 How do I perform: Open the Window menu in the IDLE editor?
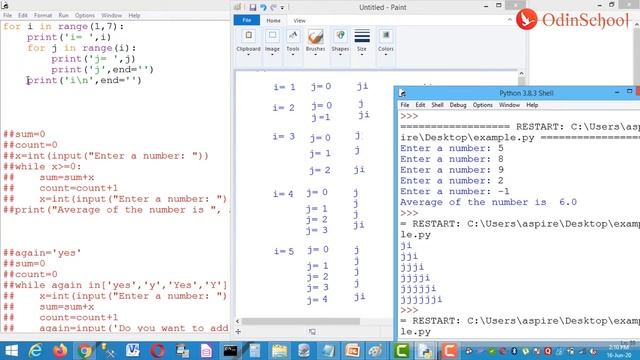(111, 16)
